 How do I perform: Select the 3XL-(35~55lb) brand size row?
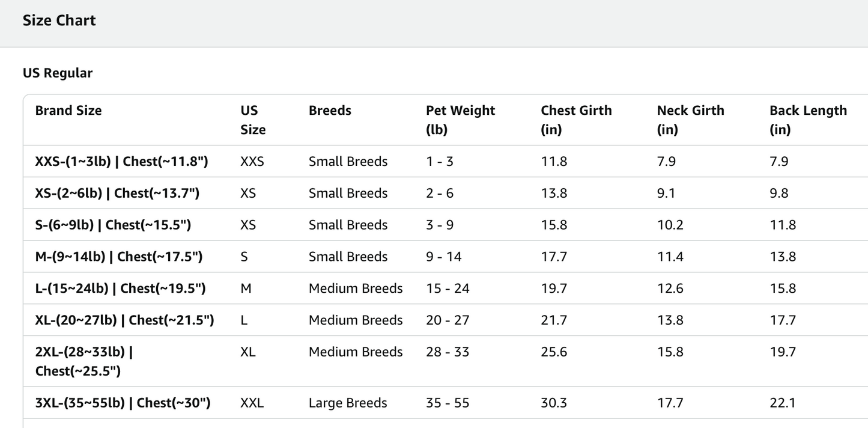(446, 403)
